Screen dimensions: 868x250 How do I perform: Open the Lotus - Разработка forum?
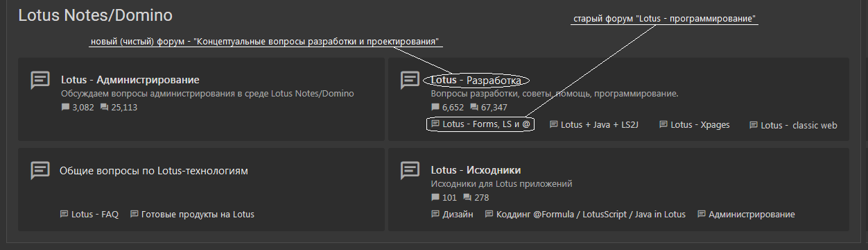[x=476, y=81]
